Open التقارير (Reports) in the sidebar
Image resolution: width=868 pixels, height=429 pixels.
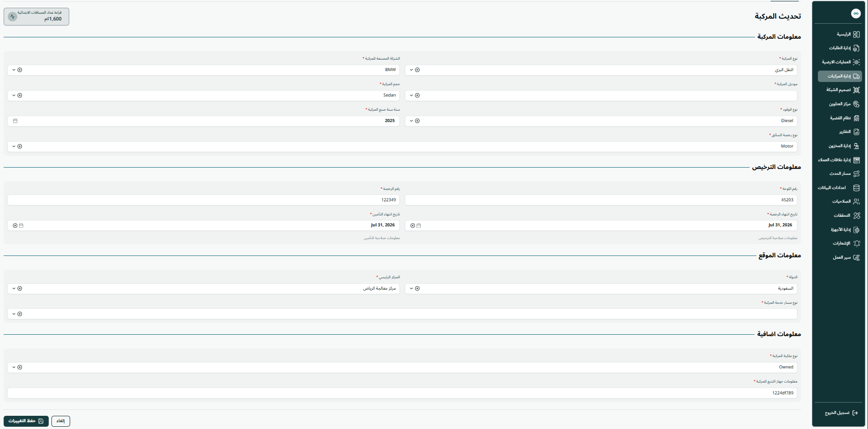(849, 132)
